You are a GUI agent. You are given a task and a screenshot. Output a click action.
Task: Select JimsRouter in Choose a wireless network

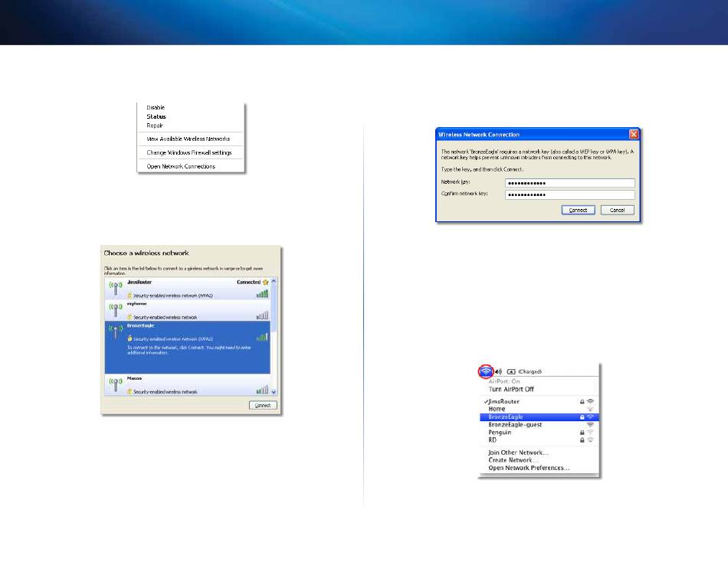pyautogui.click(x=187, y=288)
